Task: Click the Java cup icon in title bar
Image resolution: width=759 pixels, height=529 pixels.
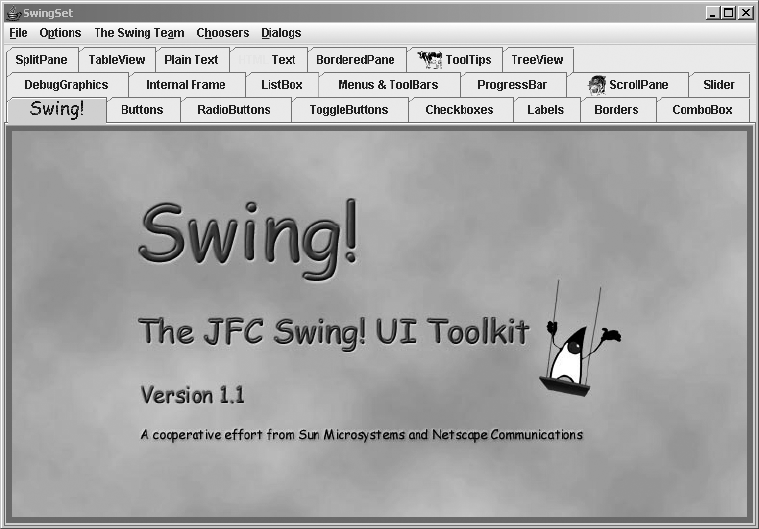Action: tap(13, 13)
